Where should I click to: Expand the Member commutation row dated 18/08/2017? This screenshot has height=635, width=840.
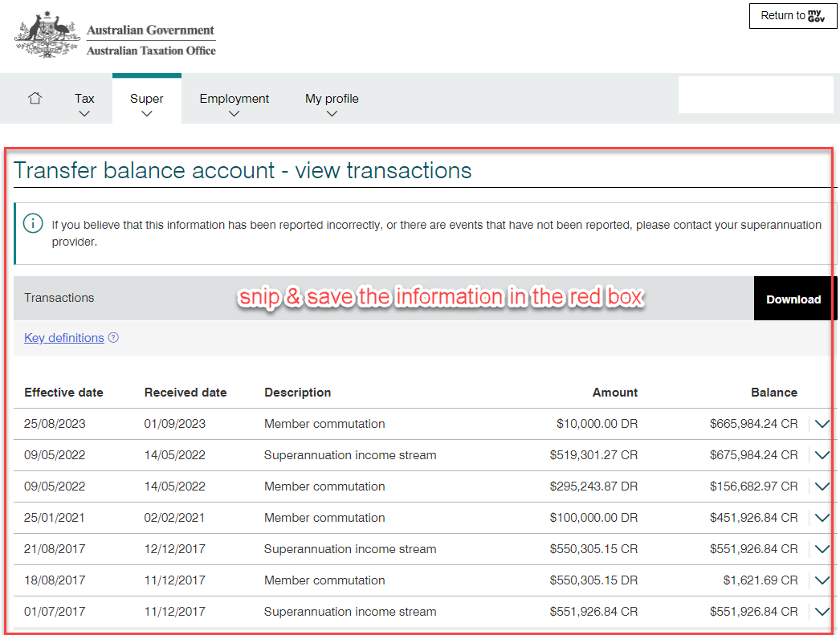coord(822,580)
